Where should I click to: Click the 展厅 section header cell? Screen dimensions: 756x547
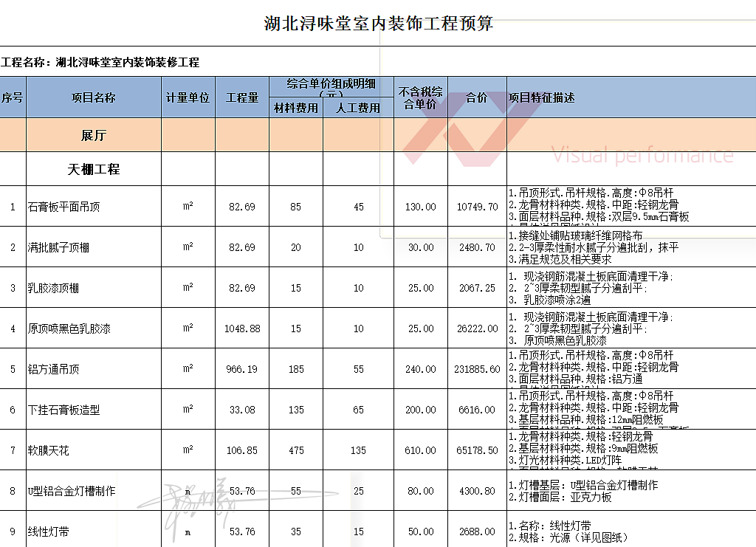click(92, 134)
